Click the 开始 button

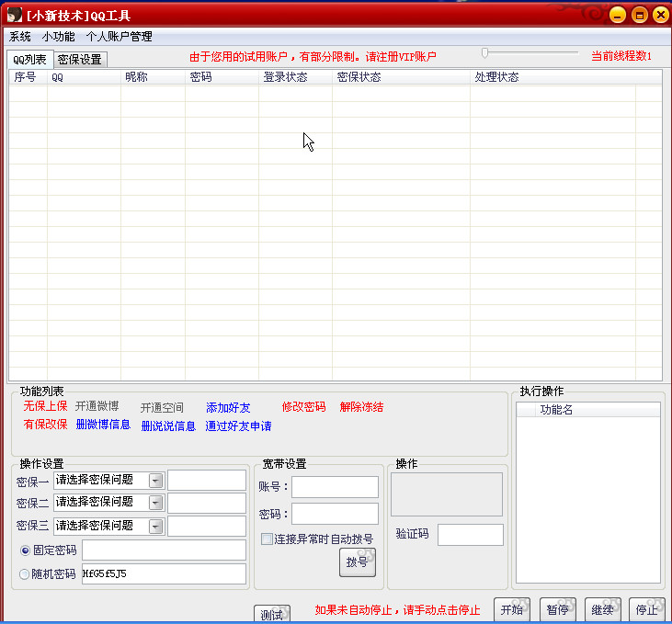pos(512,609)
